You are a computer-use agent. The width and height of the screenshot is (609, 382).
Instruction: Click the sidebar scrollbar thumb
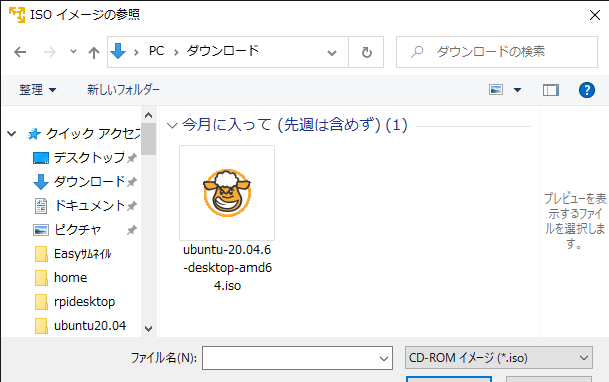click(x=148, y=139)
